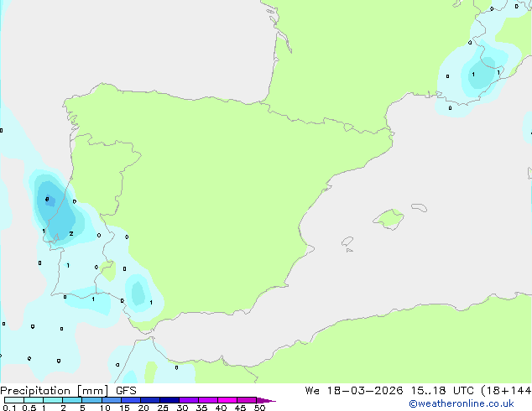Image resolution: width=532 pixels, height=411 pixels.
Task: Click Mallorca island on the map
Action: pyautogui.click(x=389, y=219)
